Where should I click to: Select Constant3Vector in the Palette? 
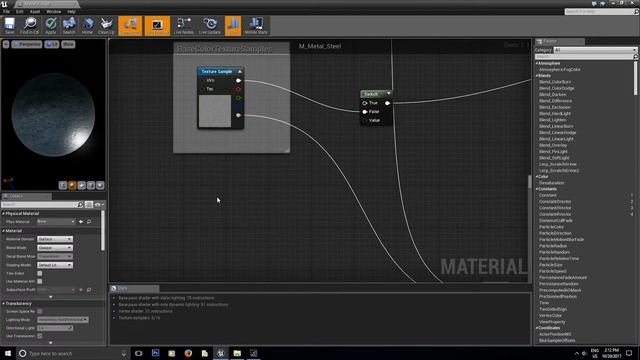555,208
